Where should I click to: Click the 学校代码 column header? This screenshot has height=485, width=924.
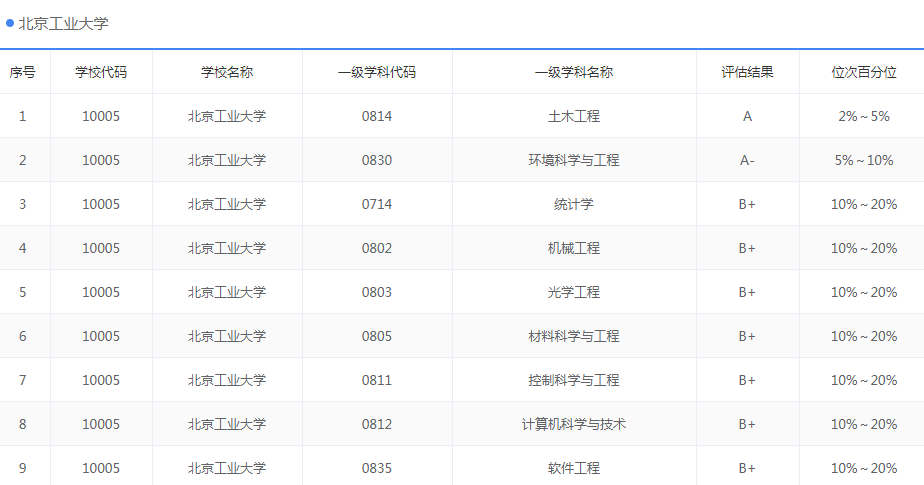pyautogui.click(x=101, y=72)
